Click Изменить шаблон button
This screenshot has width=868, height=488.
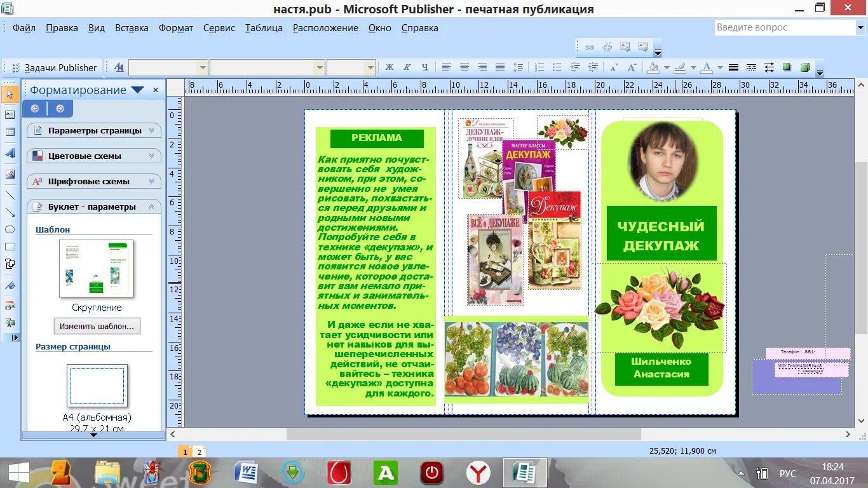tap(97, 326)
